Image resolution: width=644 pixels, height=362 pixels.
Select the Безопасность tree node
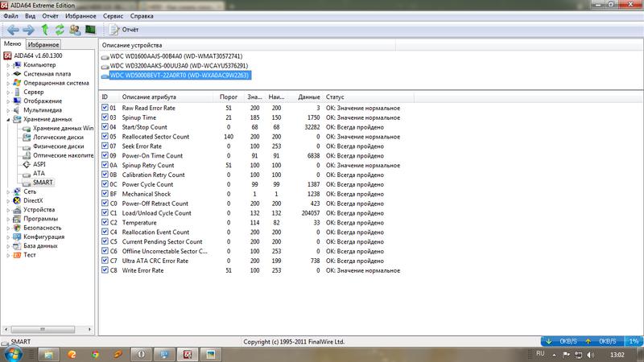[x=43, y=228]
